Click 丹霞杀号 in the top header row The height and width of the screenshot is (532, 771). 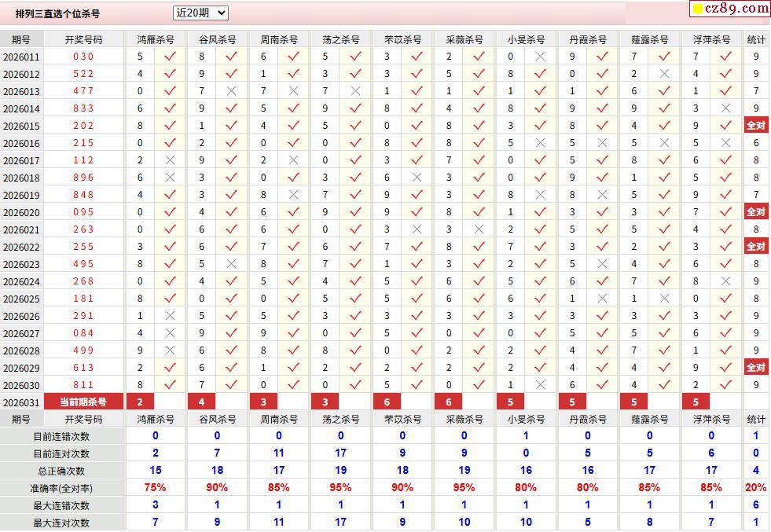(588, 40)
